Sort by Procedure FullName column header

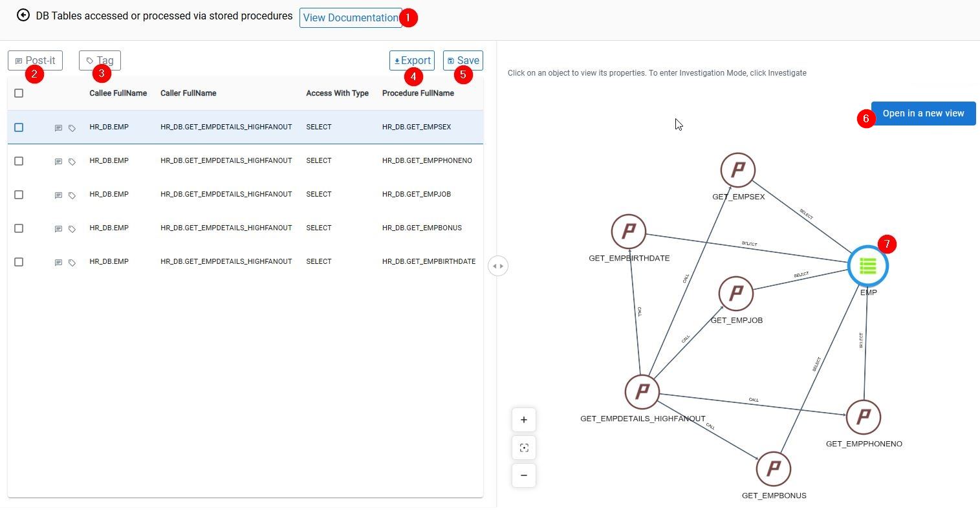click(418, 93)
